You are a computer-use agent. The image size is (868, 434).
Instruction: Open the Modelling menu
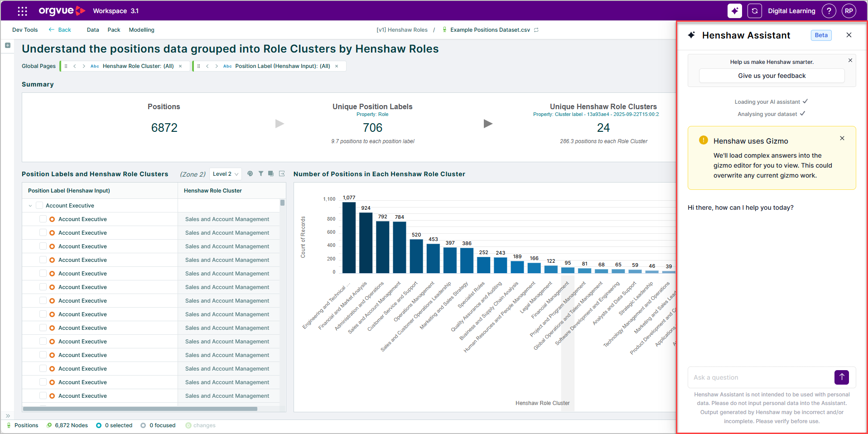(141, 30)
